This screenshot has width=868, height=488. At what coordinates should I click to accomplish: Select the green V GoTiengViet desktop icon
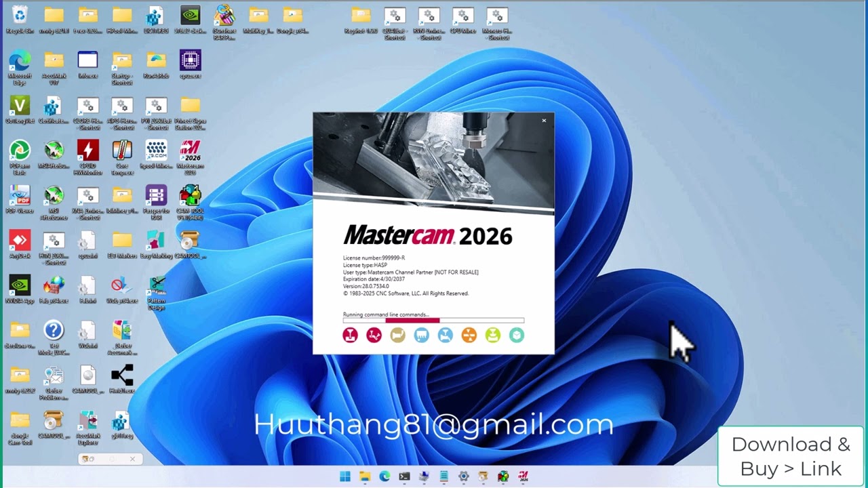click(x=20, y=110)
